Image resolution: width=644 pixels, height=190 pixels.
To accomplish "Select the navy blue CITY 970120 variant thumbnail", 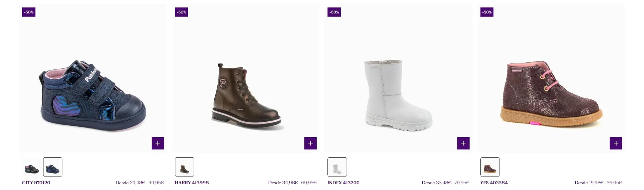I will 53,167.
